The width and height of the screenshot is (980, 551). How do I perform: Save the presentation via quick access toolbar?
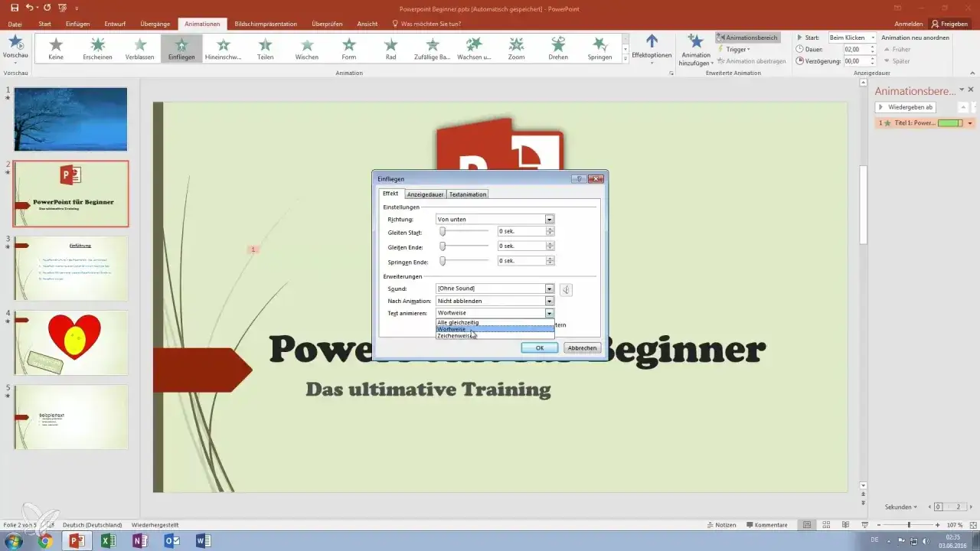click(15, 8)
